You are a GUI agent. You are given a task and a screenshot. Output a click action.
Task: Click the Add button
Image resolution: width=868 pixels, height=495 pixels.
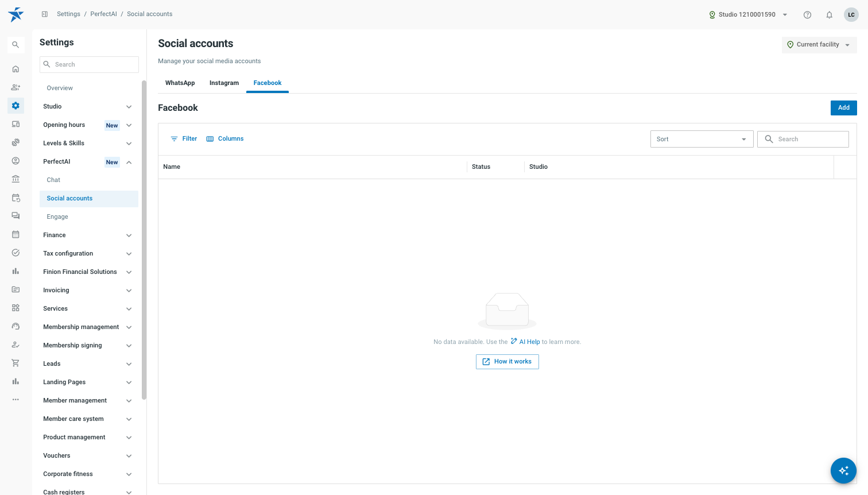(843, 107)
